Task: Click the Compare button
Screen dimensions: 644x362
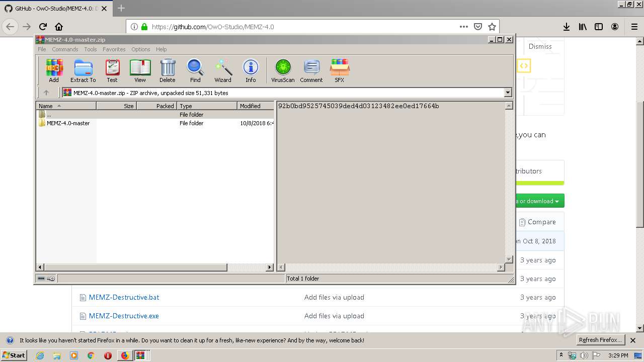Action: click(538, 222)
